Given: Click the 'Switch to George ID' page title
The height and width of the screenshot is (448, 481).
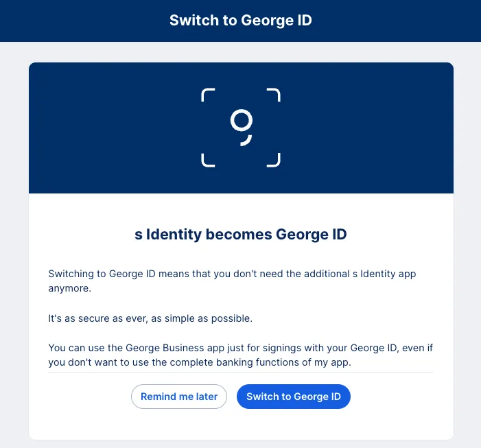Looking at the screenshot, I should 240,21.
